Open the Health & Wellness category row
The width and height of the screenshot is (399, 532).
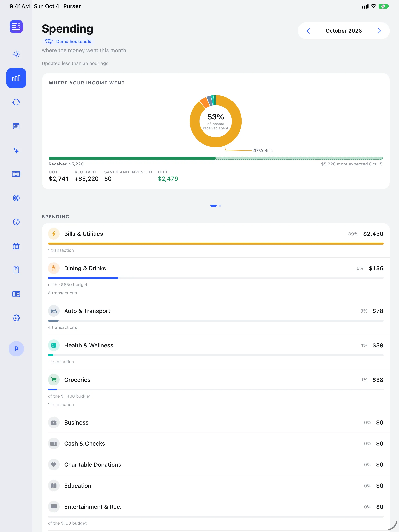tap(216, 352)
